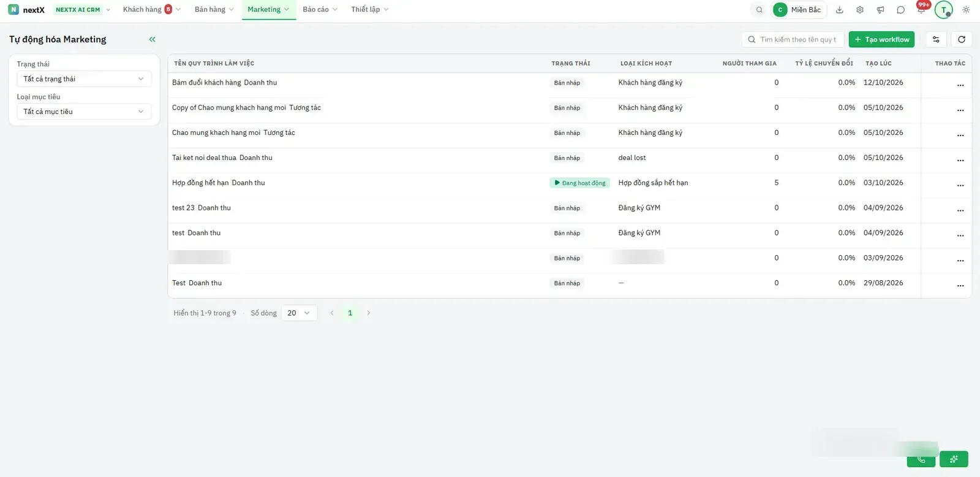Click the Tạo workflow button

(x=881, y=39)
